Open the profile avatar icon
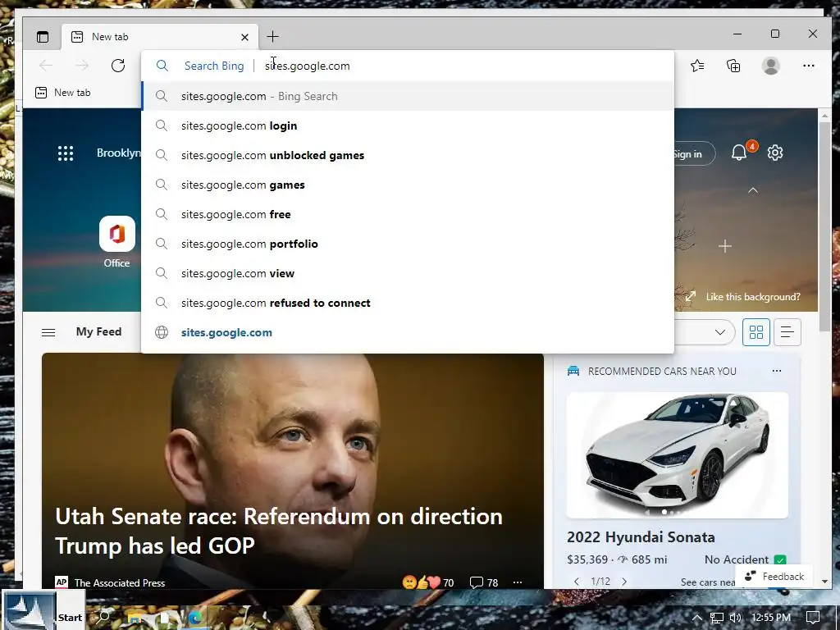The width and height of the screenshot is (840, 630). pyautogui.click(x=771, y=66)
